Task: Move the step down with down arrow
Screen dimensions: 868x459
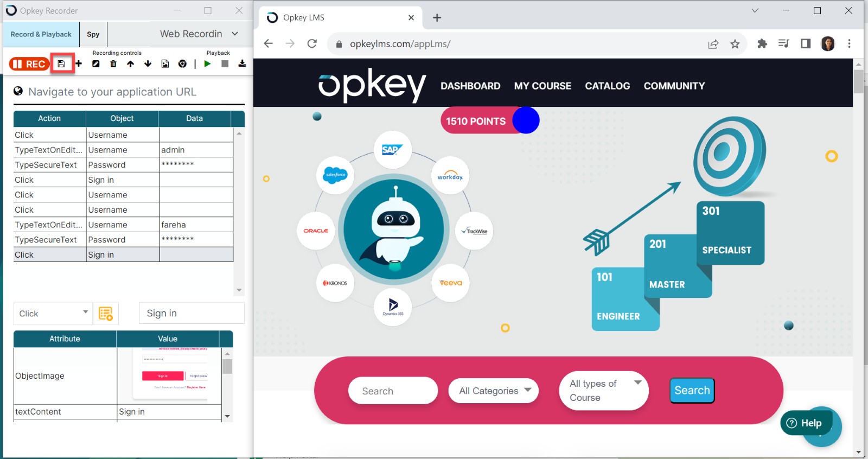Action: point(148,63)
